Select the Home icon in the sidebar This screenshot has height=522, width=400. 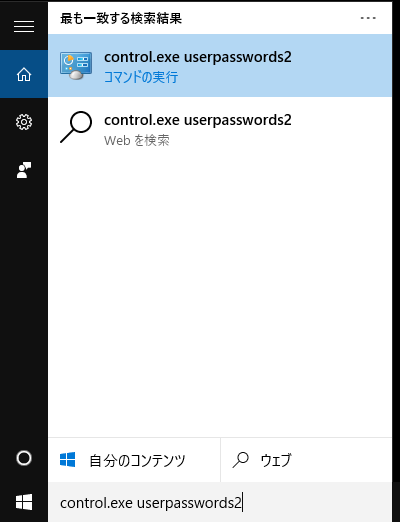tap(24, 74)
